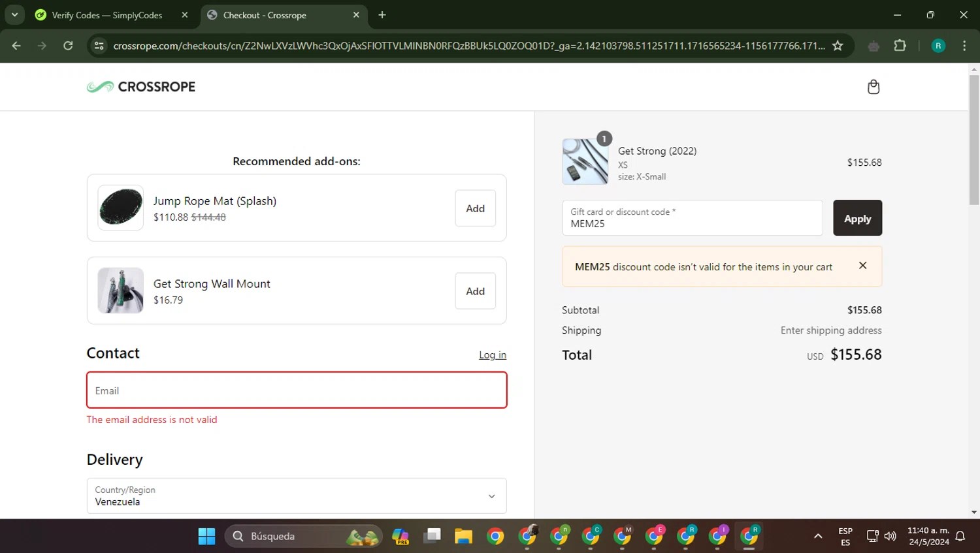The width and height of the screenshot is (980, 553).
Task: Open the shopping bag cart icon
Action: click(x=873, y=87)
